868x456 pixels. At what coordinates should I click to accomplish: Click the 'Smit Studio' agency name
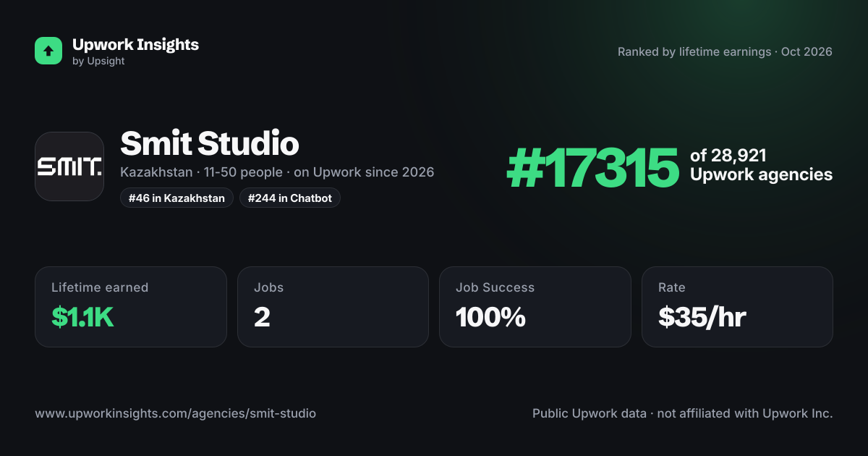pos(209,143)
